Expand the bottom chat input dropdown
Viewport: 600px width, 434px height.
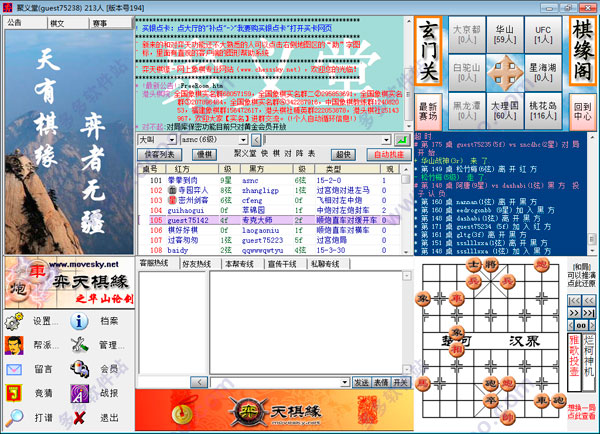[344, 382]
